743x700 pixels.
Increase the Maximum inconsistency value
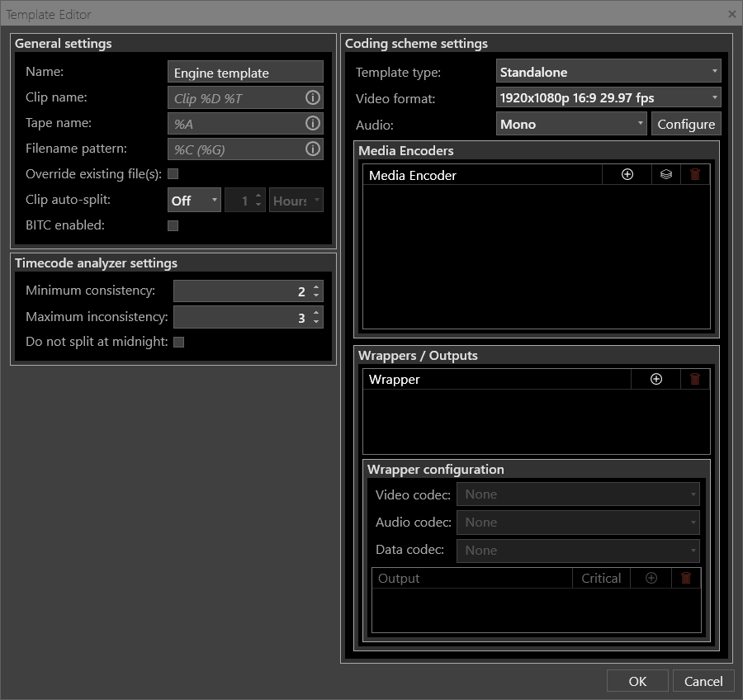(316, 313)
